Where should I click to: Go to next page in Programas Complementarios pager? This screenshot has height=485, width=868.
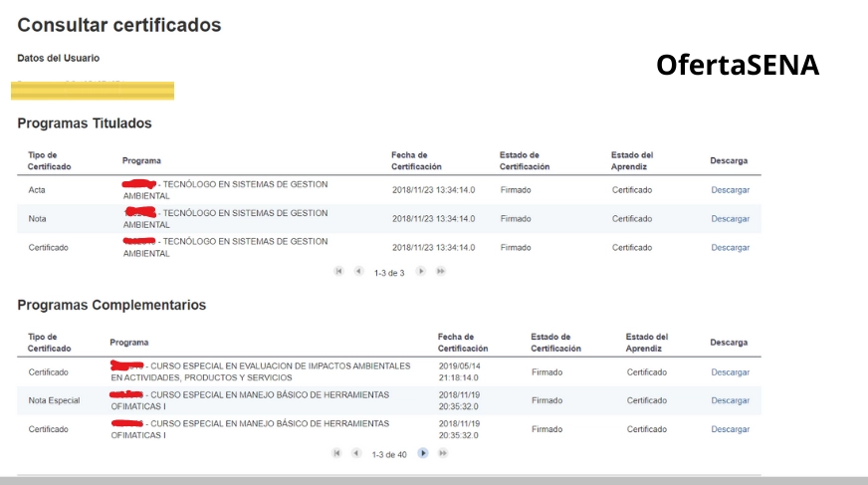[x=423, y=453]
